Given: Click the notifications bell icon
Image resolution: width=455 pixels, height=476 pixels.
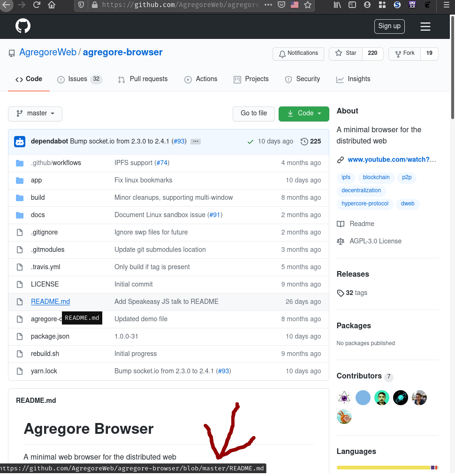Looking at the screenshot, I should (x=282, y=53).
